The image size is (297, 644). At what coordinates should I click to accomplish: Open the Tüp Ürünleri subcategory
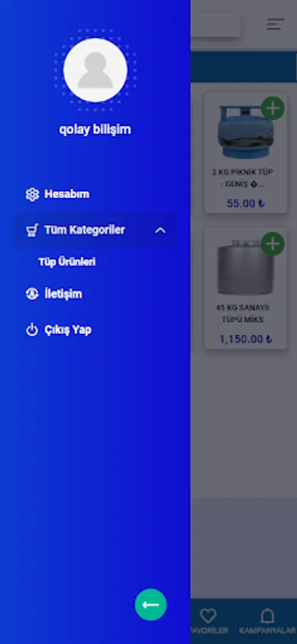coord(67,262)
